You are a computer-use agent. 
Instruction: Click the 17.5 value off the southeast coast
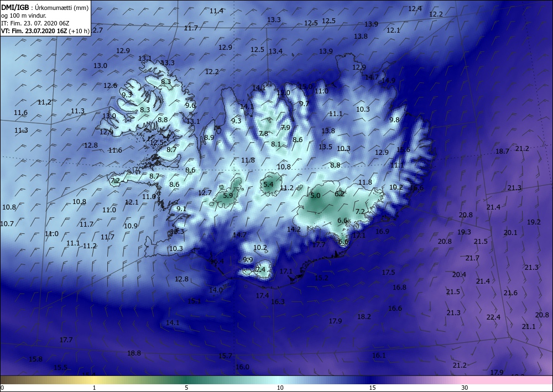tap(388, 272)
